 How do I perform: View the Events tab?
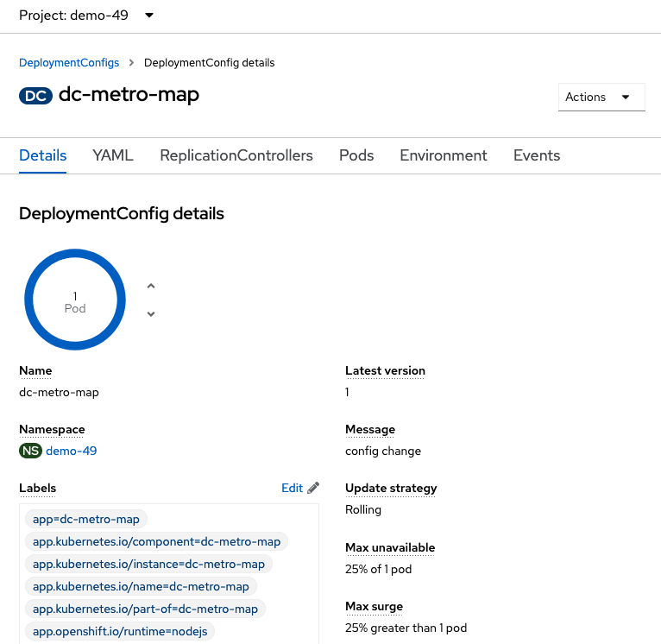537,155
